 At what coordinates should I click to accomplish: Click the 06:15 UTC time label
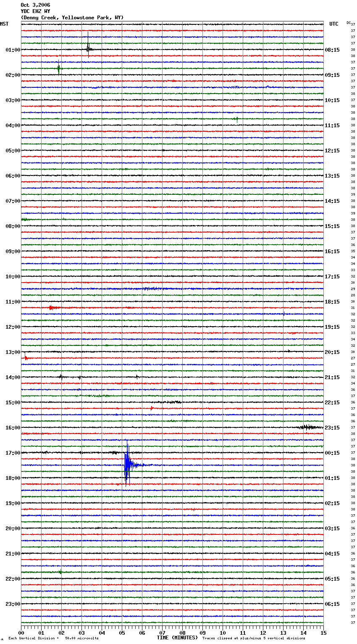(332, 604)
